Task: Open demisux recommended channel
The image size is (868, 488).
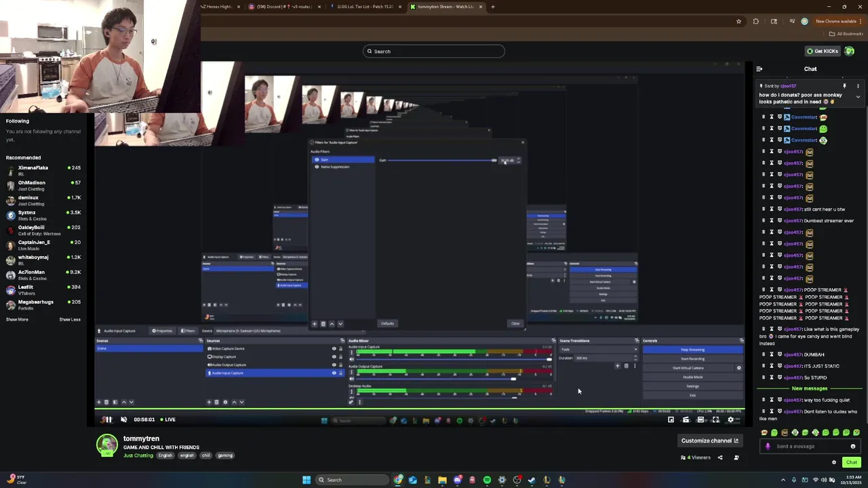Action: (x=43, y=200)
